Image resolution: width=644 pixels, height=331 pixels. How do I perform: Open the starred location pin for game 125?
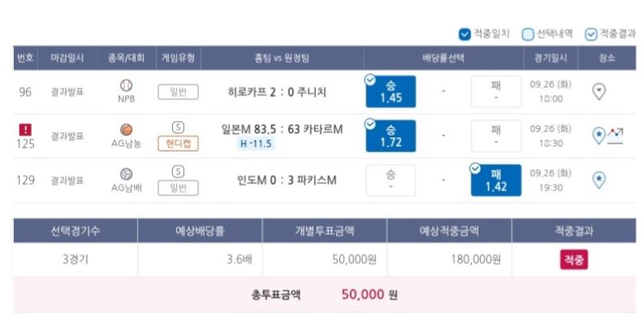pyautogui.click(x=599, y=135)
